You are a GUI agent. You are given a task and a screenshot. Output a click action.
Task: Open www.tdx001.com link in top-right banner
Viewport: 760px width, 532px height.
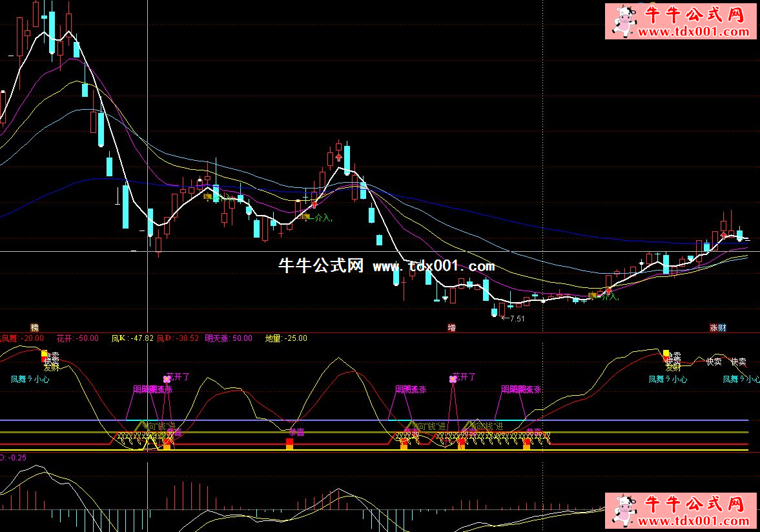(695, 32)
